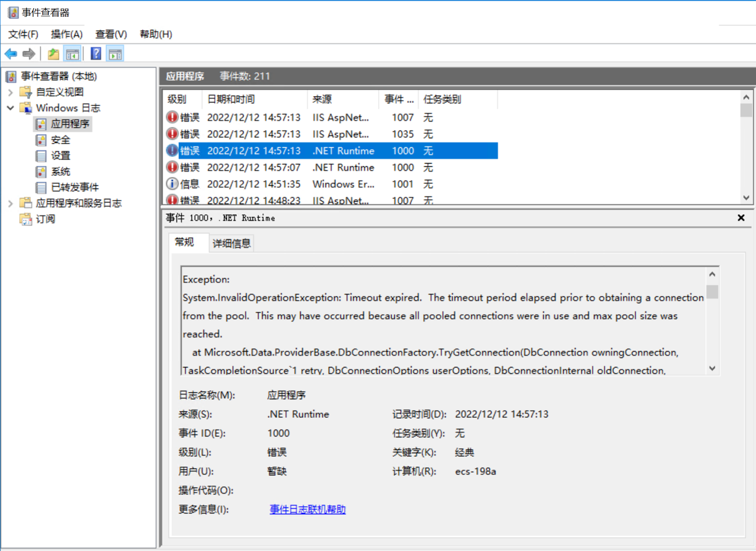Close the event 1000 preview pane
This screenshot has height=551, width=756.
click(741, 218)
